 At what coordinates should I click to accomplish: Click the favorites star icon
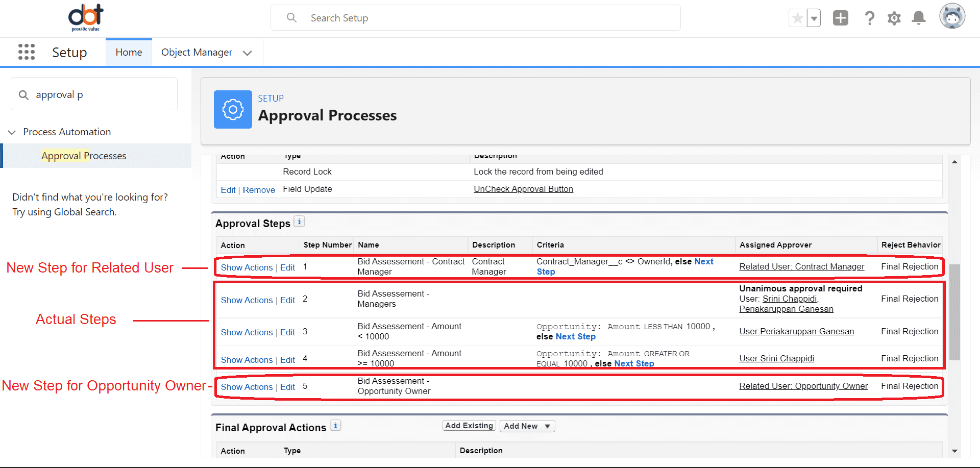pos(797,18)
